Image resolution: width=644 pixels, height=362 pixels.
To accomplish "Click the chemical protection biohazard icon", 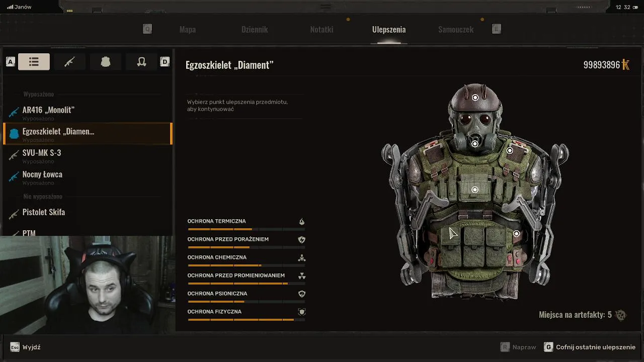I will click(302, 258).
